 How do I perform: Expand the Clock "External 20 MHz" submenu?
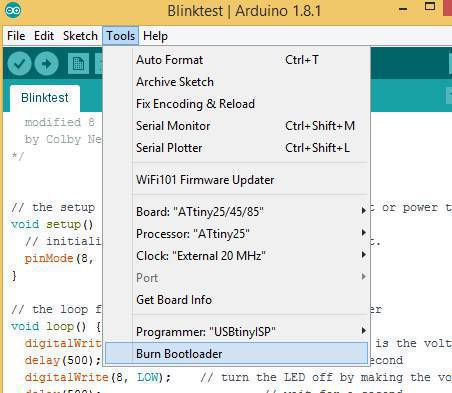point(237,256)
